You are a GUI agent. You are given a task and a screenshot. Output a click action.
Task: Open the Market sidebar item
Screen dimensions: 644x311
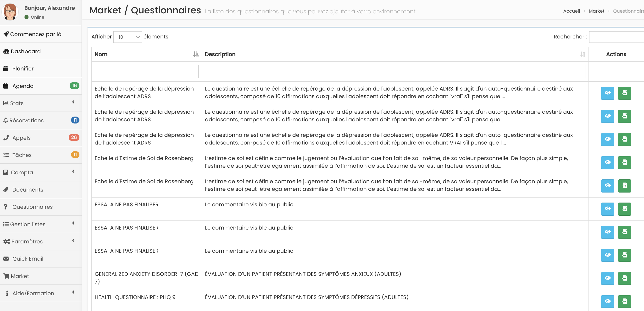click(41, 276)
